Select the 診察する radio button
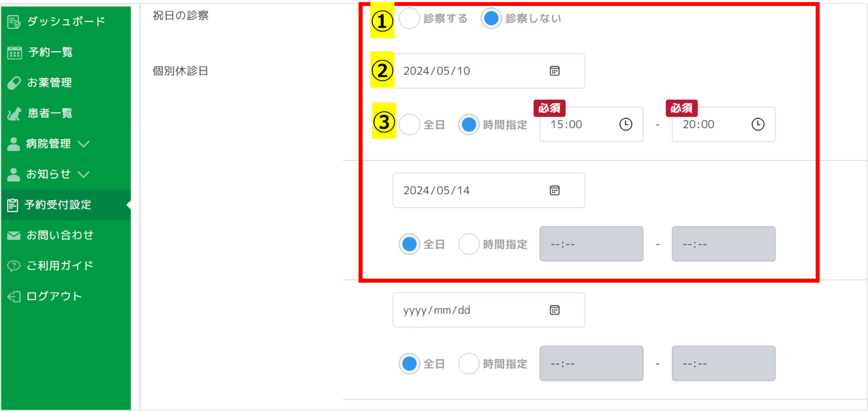This screenshot has height=411, width=868. pos(410,19)
